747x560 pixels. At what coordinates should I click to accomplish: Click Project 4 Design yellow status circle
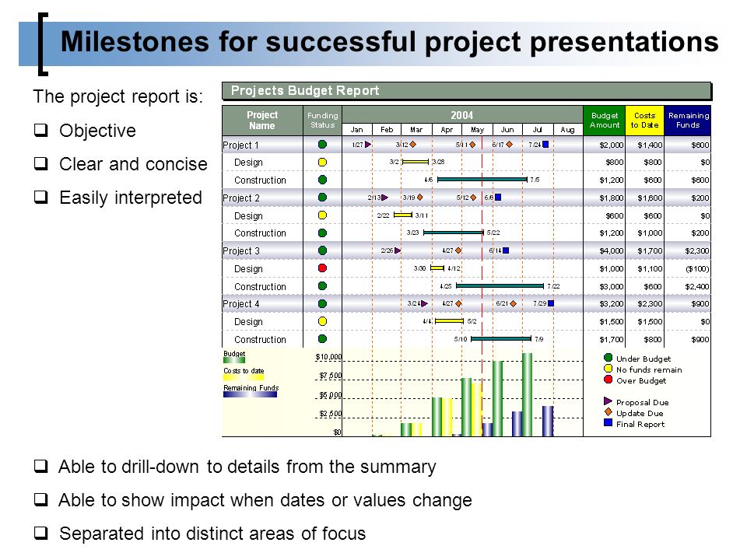pyautogui.click(x=322, y=321)
